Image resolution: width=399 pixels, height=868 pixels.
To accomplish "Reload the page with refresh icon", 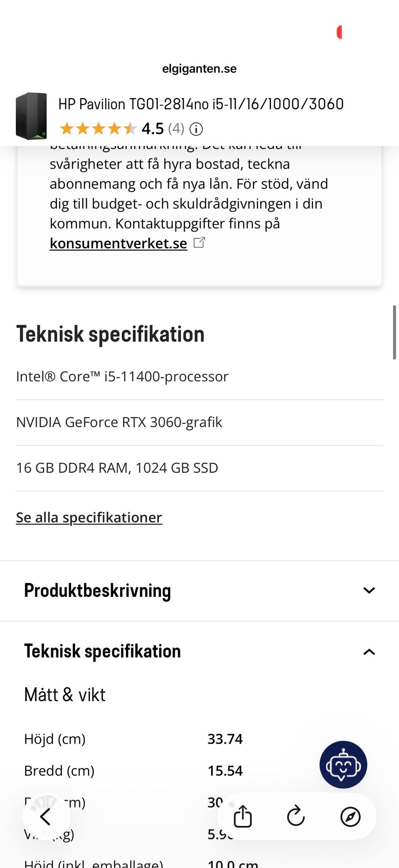I will 296,816.
